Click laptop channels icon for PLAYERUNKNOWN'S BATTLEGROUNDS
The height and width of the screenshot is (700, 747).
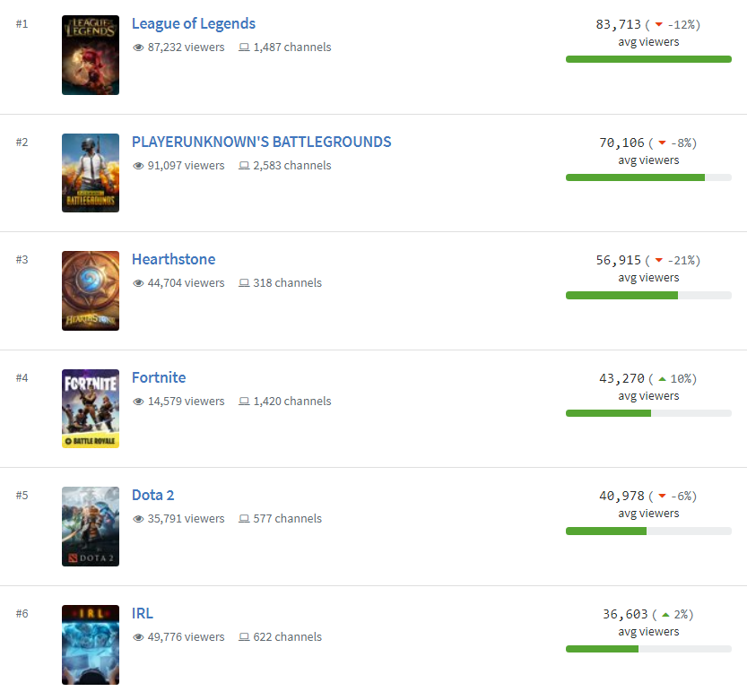244,166
